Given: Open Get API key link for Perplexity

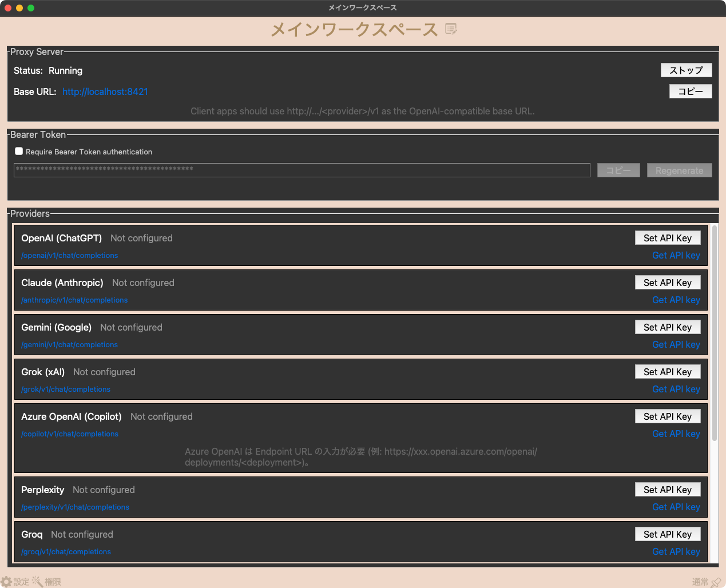Looking at the screenshot, I should click(x=676, y=507).
